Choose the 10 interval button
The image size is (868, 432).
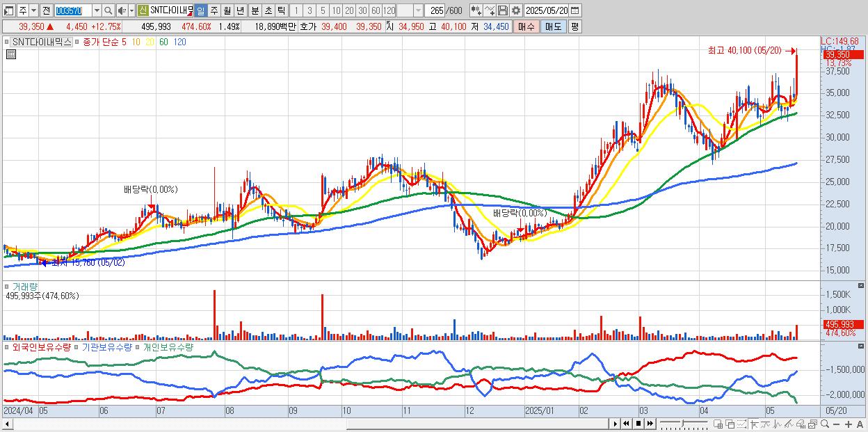click(336, 10)
